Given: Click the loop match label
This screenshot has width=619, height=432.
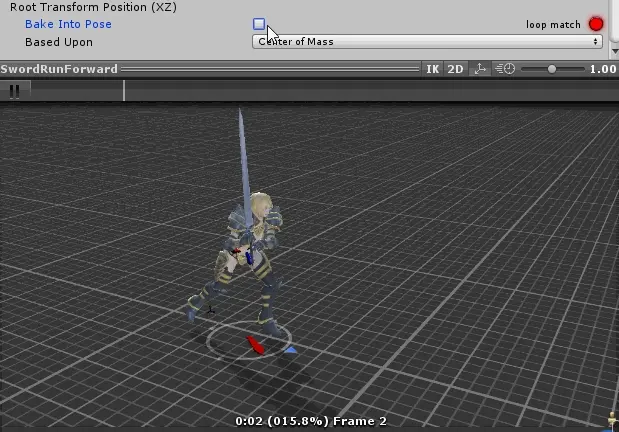Looking at the screenshot, I should click(553, 24).
